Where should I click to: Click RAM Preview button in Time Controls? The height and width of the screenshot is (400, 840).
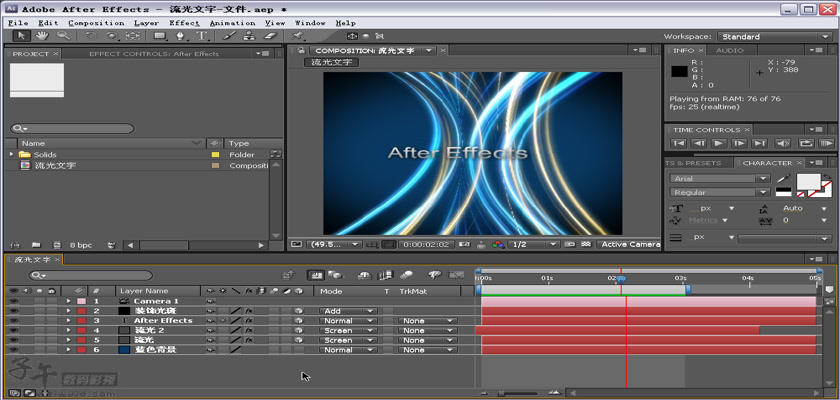pyautogui.click(x=826, y=144)
